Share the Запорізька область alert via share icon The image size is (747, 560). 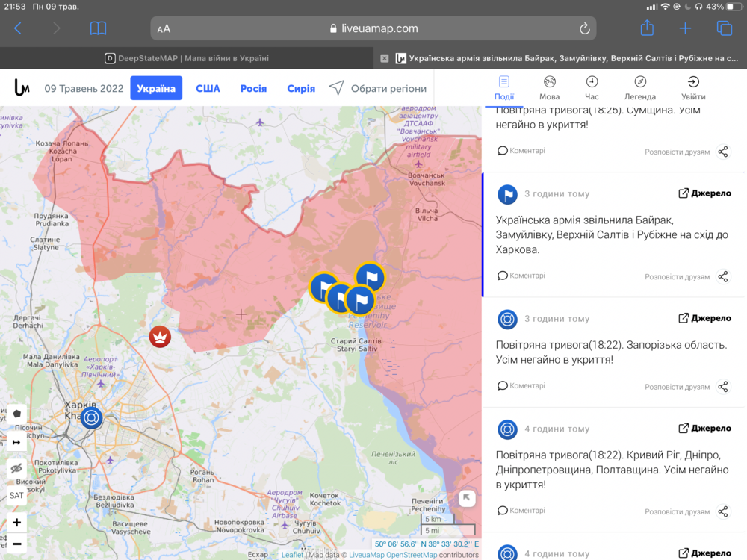tap(722, 387)
